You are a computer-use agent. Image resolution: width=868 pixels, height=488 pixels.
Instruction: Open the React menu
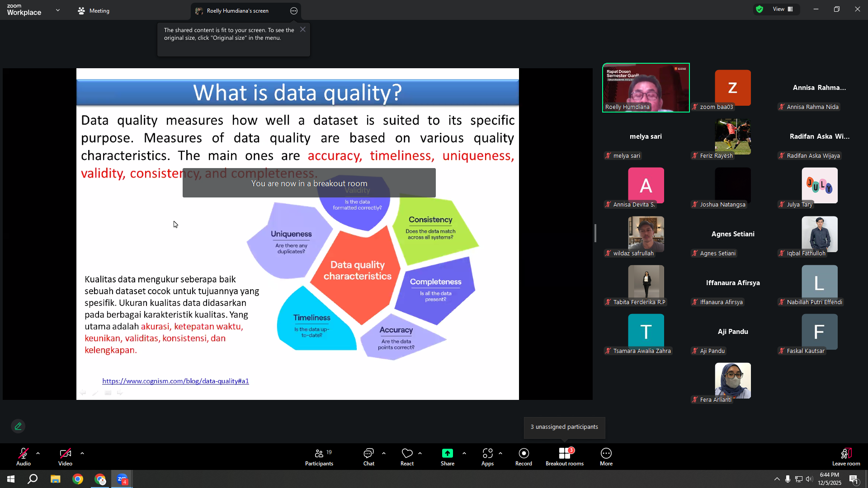pos(407,457)
